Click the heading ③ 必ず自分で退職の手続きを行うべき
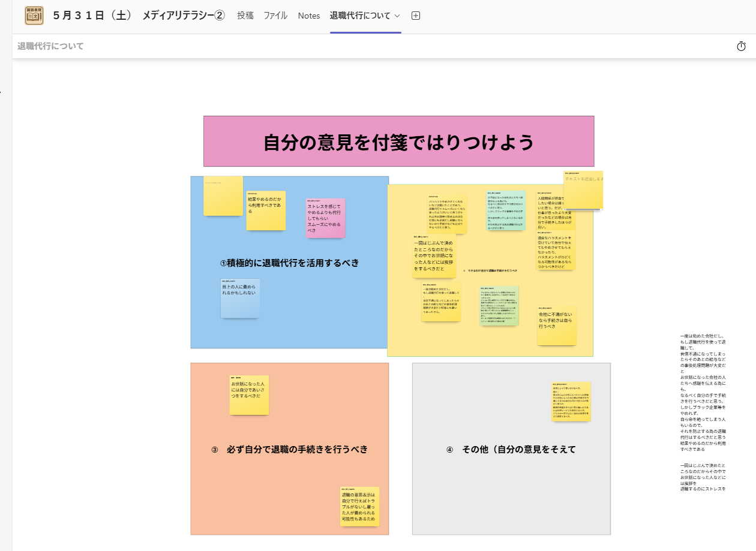The width and height of the screenshot is (756, 551). [x=289, y=449]
